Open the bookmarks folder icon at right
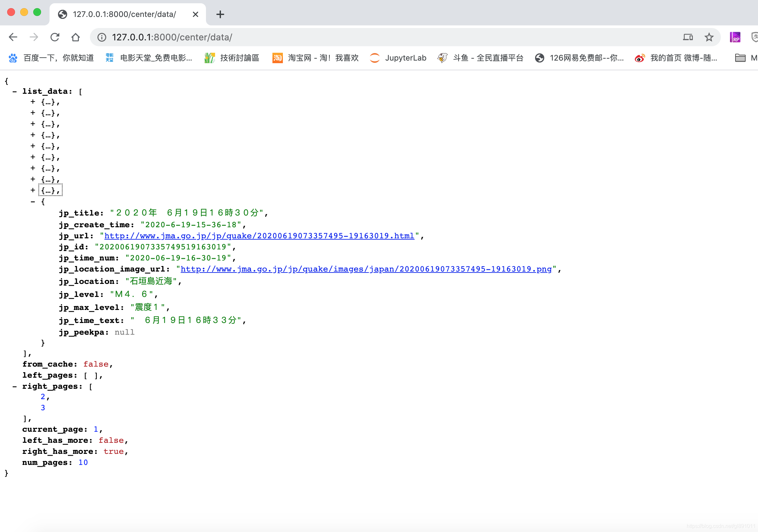This screenshot has height=532, width=758. (x=740, y=58)
